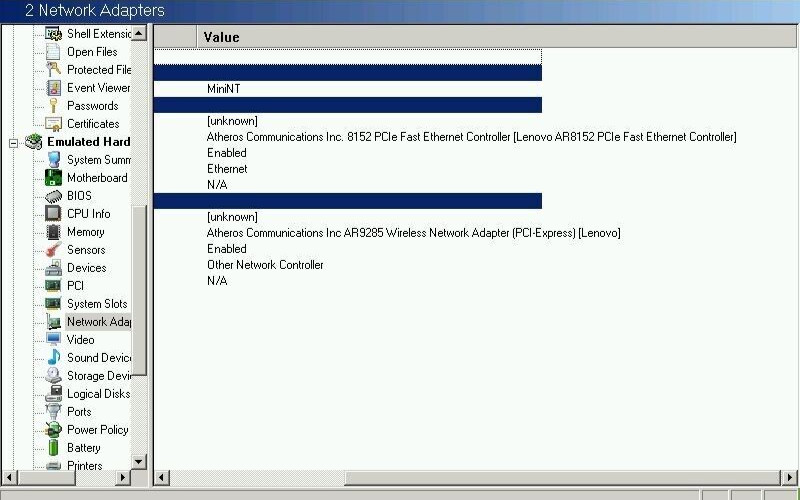Viewport: 800px width, 500px height.
Task: Select the Certificates tree entry
Action: click(93, 124)
